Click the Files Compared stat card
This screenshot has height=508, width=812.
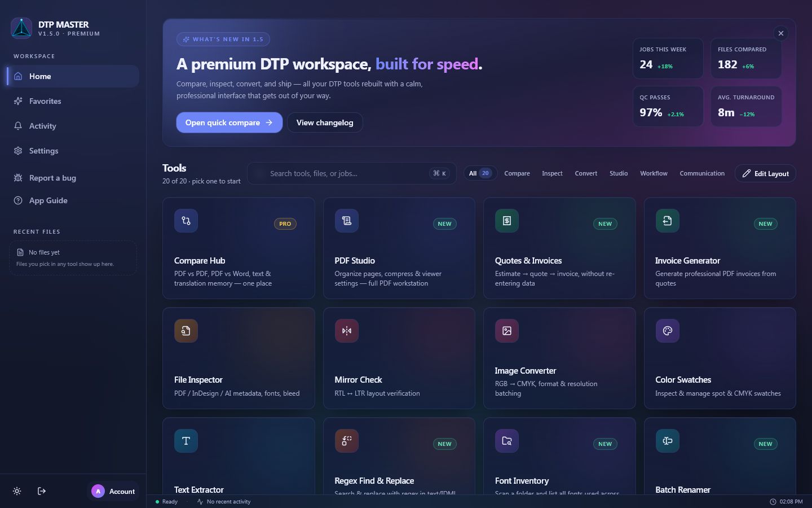point(746,58)
